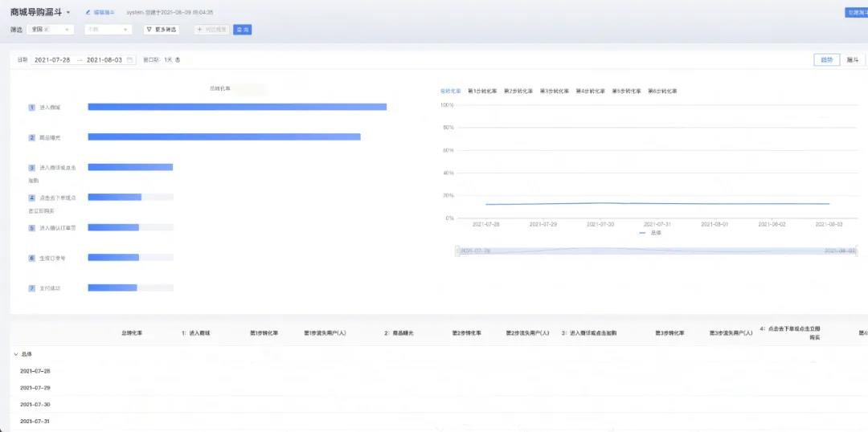Viewport: 868px width, 432px height.
Task: Click the pencil edit-funnel icon
Action: pyautogui.click(x=88, y=12)
